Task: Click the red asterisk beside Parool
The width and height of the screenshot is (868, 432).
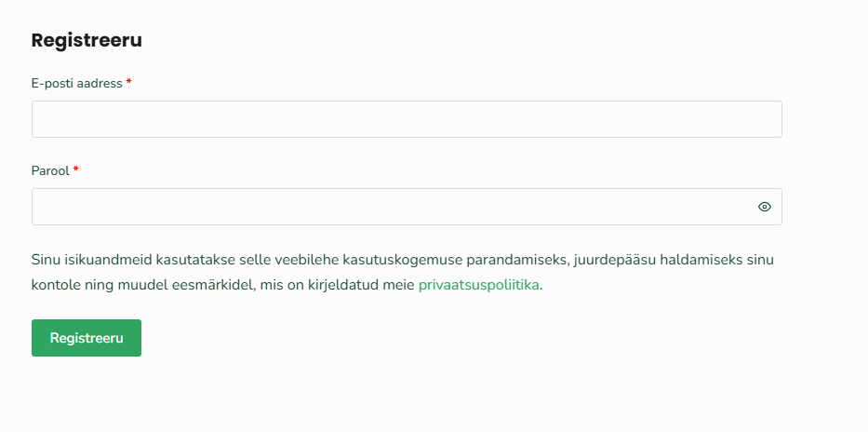Action: [x=76, y=170]
